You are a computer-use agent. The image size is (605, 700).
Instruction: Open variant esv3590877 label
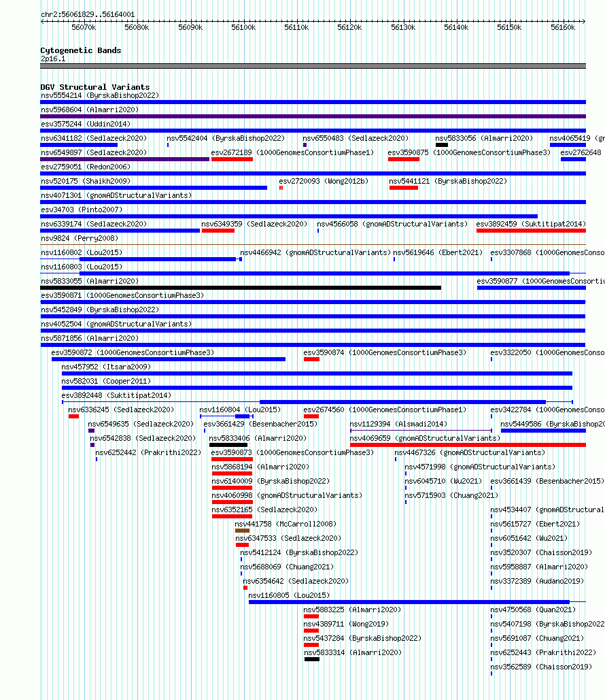[x=540, y=281]
